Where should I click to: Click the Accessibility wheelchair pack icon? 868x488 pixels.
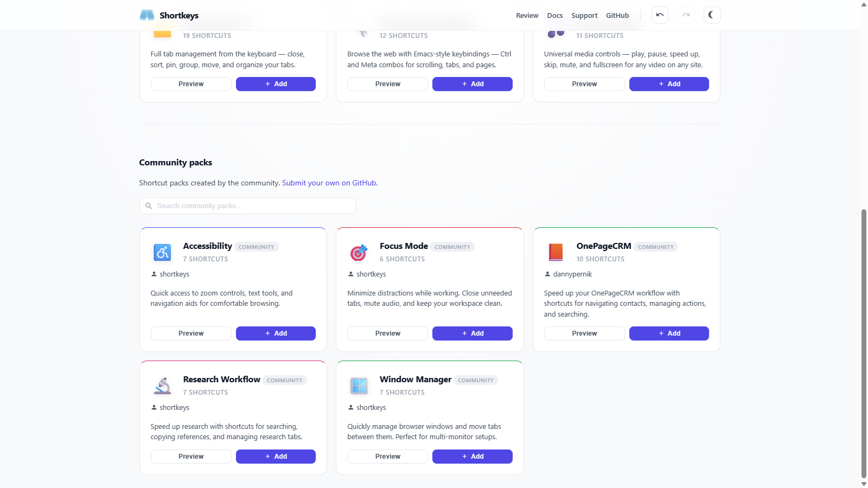click(162, 252)
